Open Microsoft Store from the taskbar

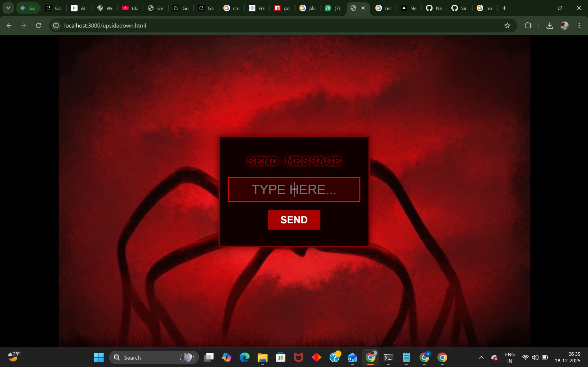pyautogui.click(x=280, y=357)
